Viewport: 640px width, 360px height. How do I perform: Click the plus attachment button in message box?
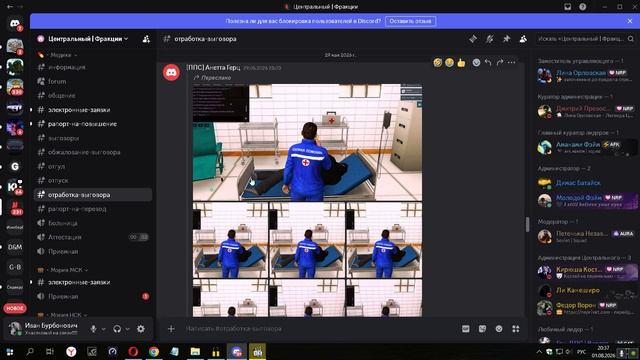171,329
